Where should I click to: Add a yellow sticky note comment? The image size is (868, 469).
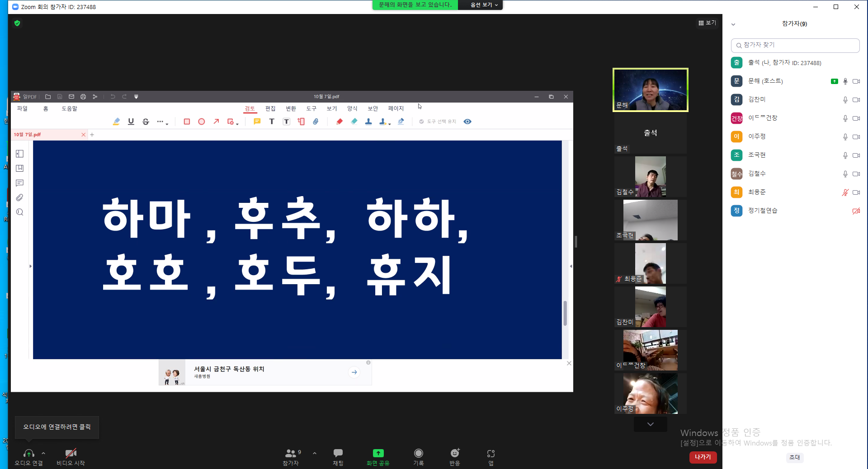coord(257,122)
